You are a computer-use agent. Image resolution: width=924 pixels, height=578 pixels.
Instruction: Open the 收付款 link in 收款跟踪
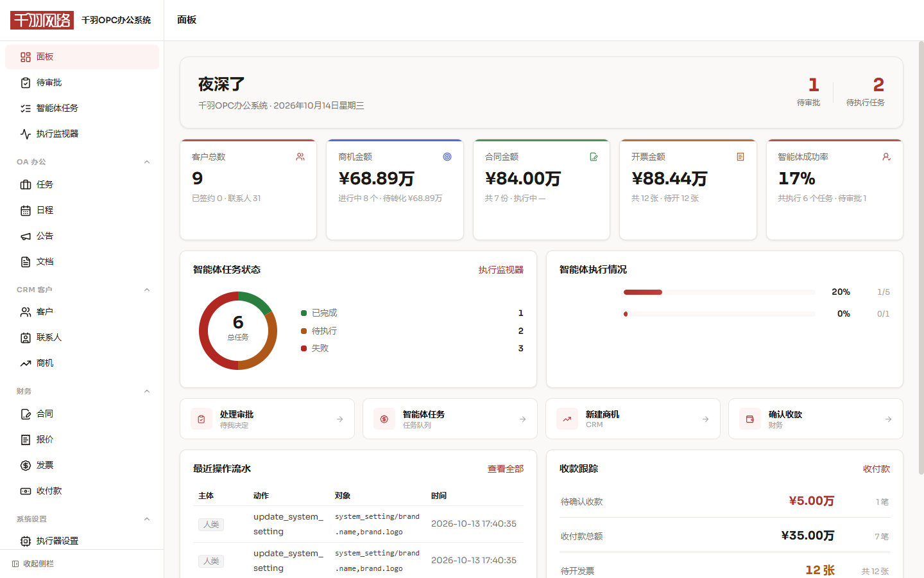click(x=877, y=469)
